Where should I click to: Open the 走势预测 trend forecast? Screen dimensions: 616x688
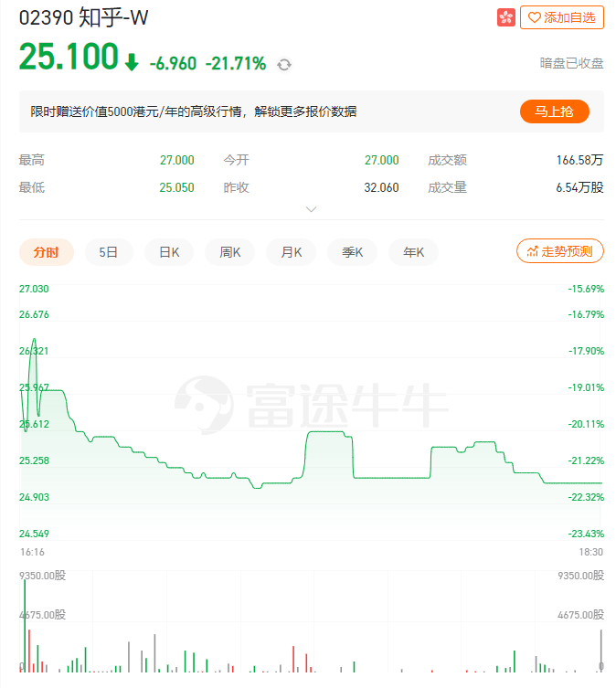click(560, 251)
